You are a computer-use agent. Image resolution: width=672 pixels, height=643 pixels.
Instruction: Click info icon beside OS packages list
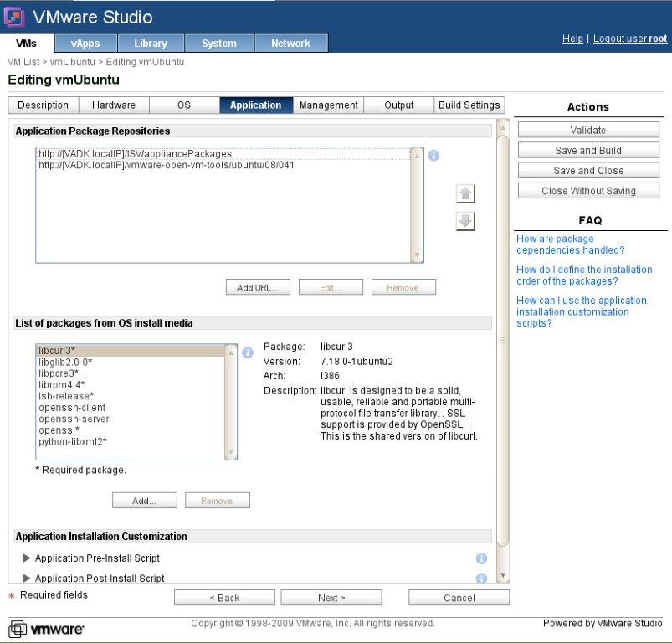pyautogui.click(x=247, y=352)
